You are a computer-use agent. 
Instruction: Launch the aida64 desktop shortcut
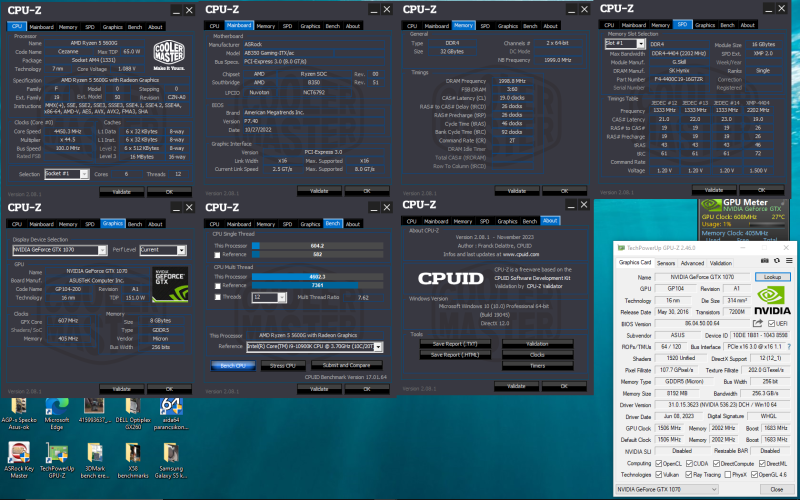click(x=171, y=414)
